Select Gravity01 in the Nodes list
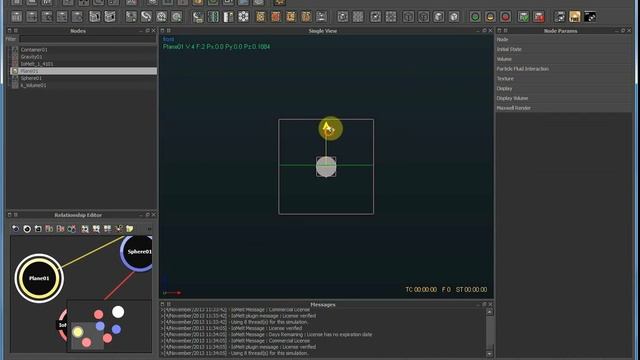This screenshot has width=640, height=360. 31,57
